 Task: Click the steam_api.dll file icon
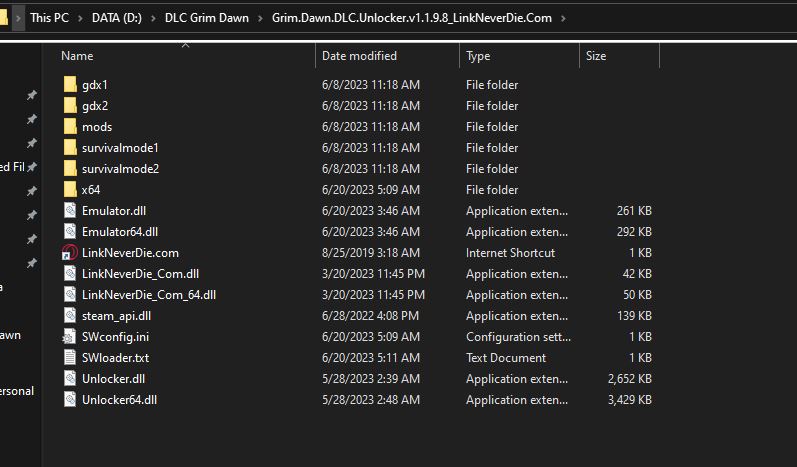pos(70,316)
